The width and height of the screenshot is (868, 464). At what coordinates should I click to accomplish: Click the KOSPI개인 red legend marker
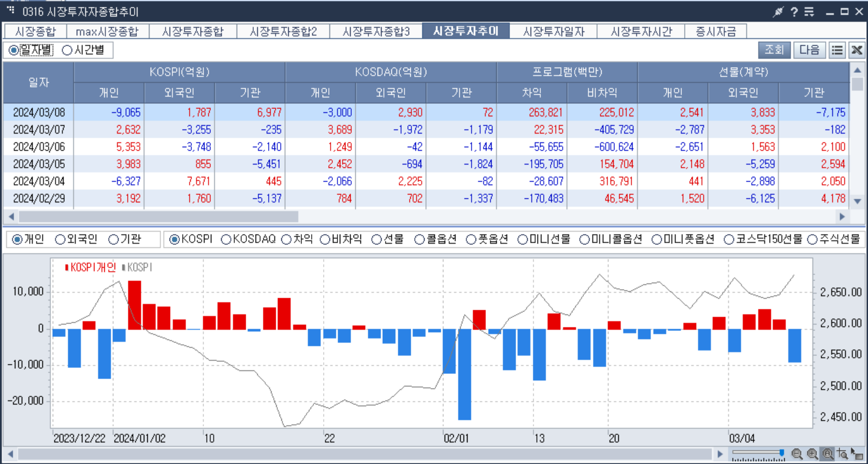tap(67, 267)
